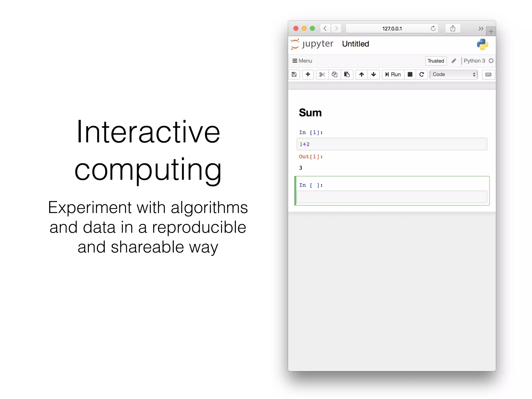Screen dimensions: 532x399
Task: Go back with the browser back arrow
Action: coord(325,28)
